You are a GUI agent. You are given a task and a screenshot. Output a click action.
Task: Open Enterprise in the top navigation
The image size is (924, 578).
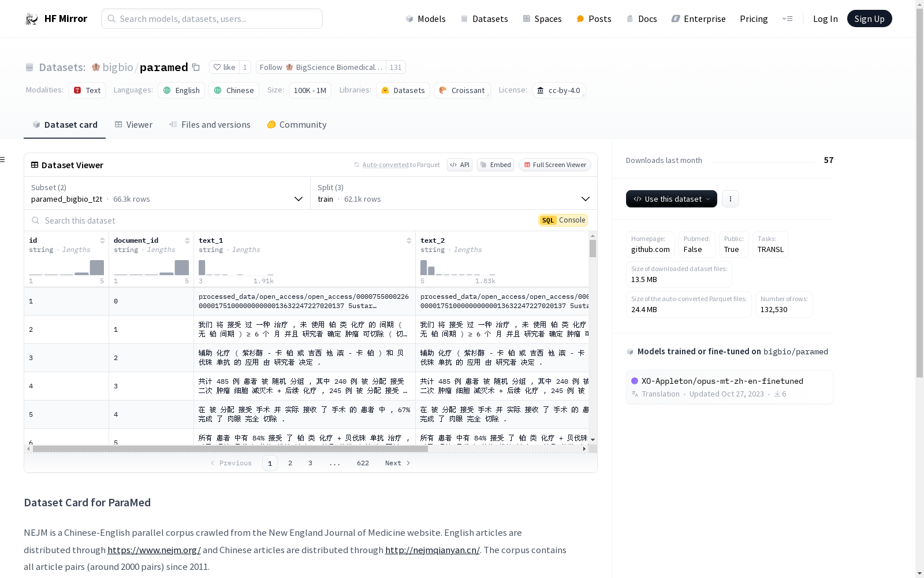pyautogui.click(x=698, y=18)
